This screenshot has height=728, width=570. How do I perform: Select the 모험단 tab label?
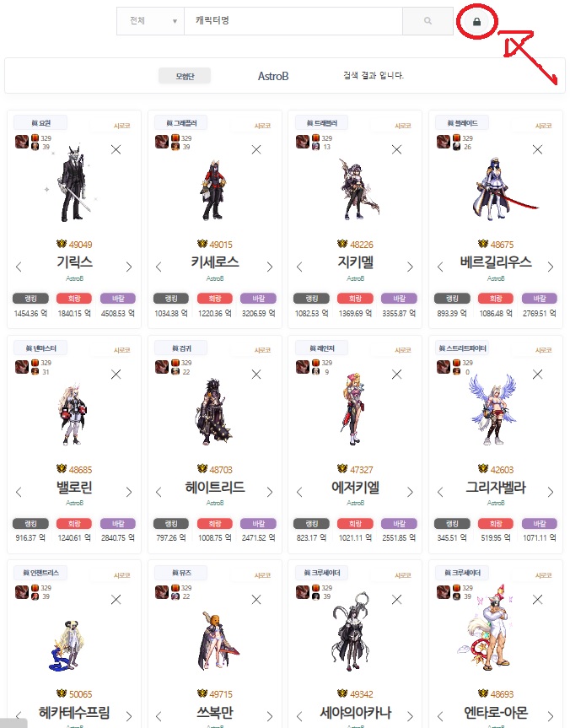click(x=185, y=76)
